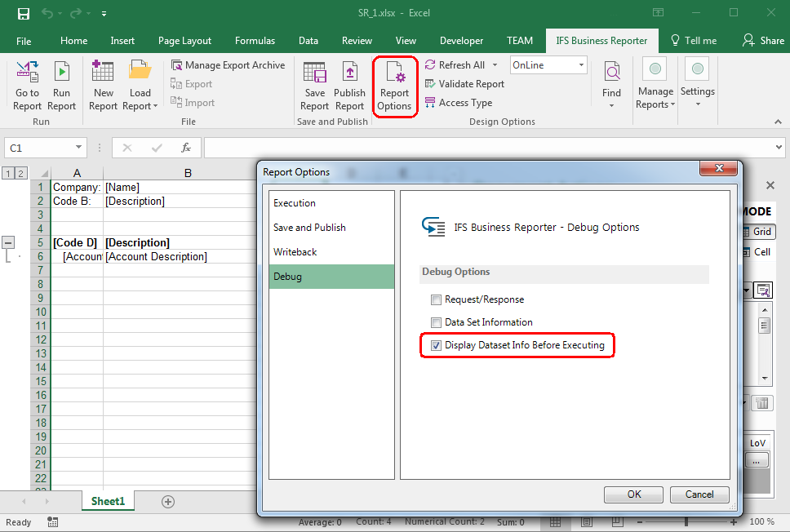The width and height of the screenshot is (790, 532).
Task: Select the Sheet1 worksheet tab
Action: pyautogui.click(x=108, y=501)
